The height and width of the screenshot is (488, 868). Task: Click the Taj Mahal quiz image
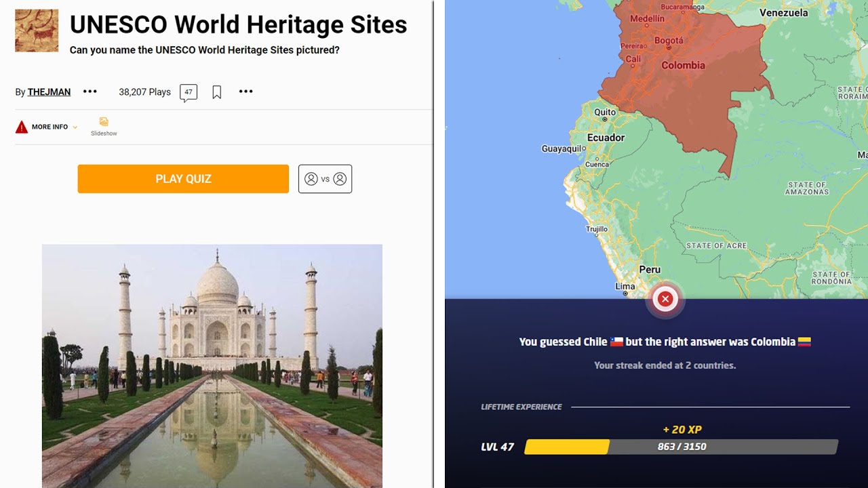point(212,366)
